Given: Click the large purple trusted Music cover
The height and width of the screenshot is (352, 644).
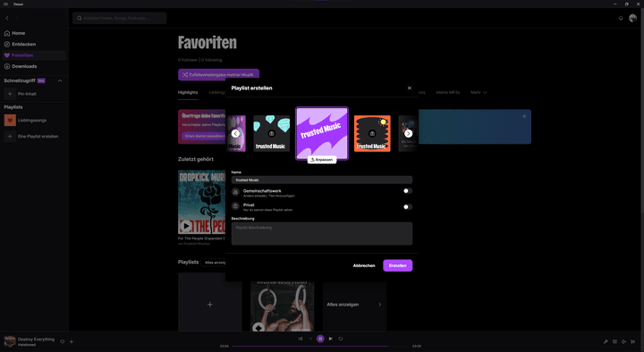Looking at the screenshot, I should (322, 133).
